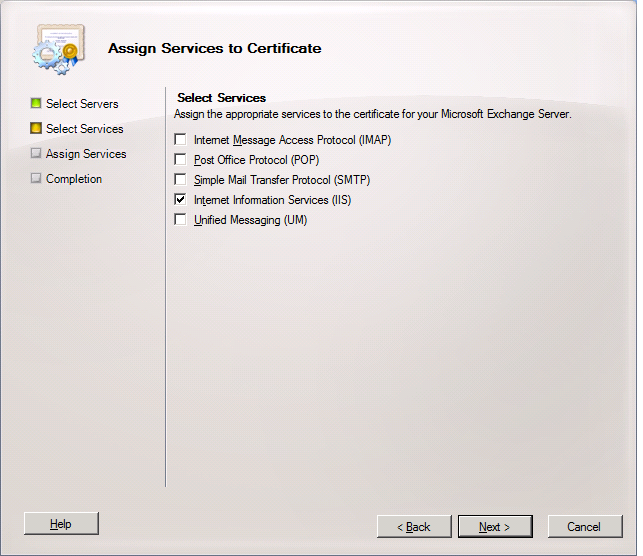Go back with the Back button
Viewport: 643px width, 556px height.
(414, 527)
